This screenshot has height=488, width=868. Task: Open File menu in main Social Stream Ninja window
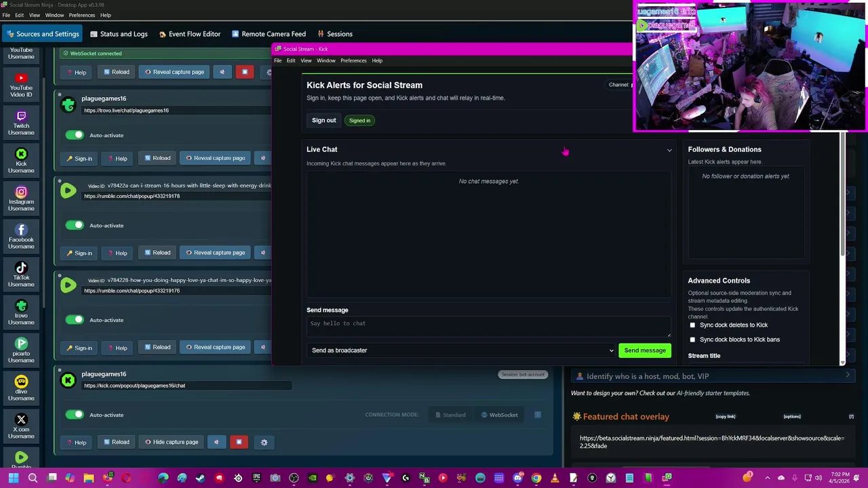click(x=6, y=15)
